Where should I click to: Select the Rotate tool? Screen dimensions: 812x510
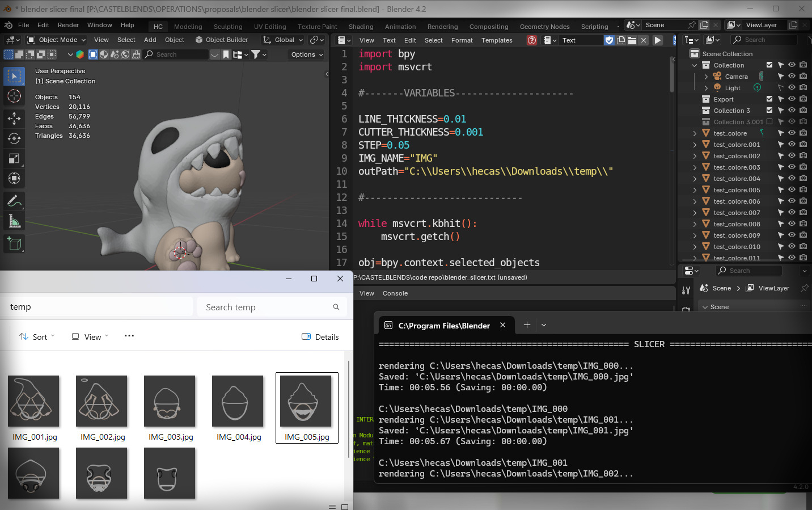pyautogui.click(x=14, y=138)
